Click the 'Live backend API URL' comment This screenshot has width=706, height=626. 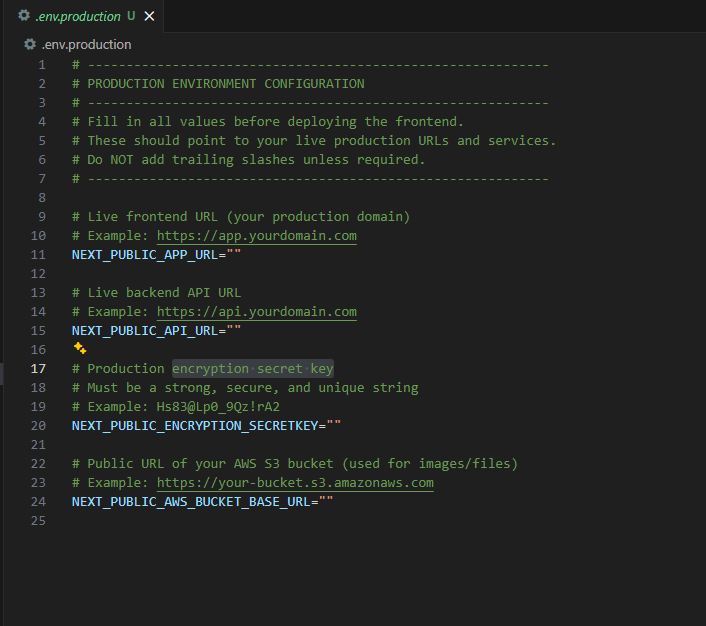(157, 293)
